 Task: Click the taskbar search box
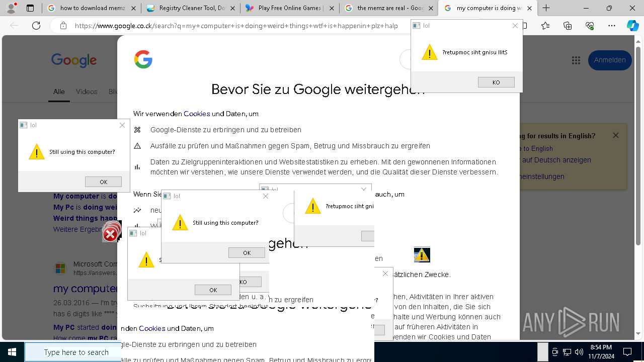(x=73, y=352)
